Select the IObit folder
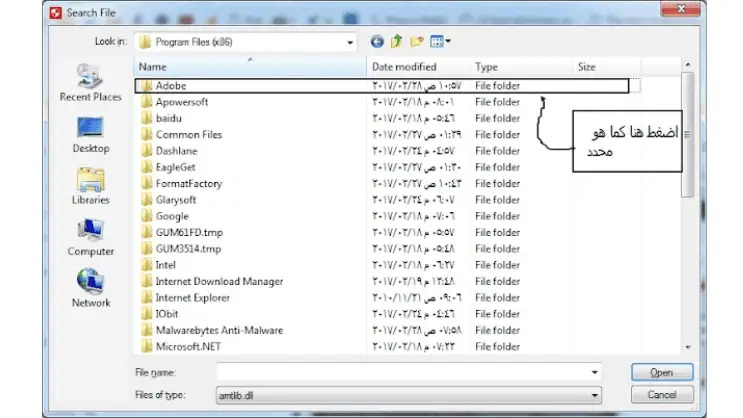This screenshot has width=743, height=418. coord(167,314)
